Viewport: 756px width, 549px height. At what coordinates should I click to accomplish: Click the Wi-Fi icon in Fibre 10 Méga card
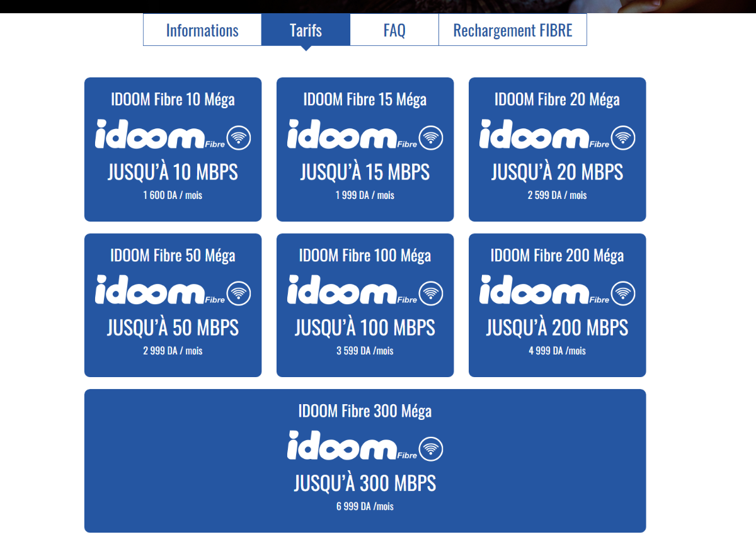coord(239,137)
